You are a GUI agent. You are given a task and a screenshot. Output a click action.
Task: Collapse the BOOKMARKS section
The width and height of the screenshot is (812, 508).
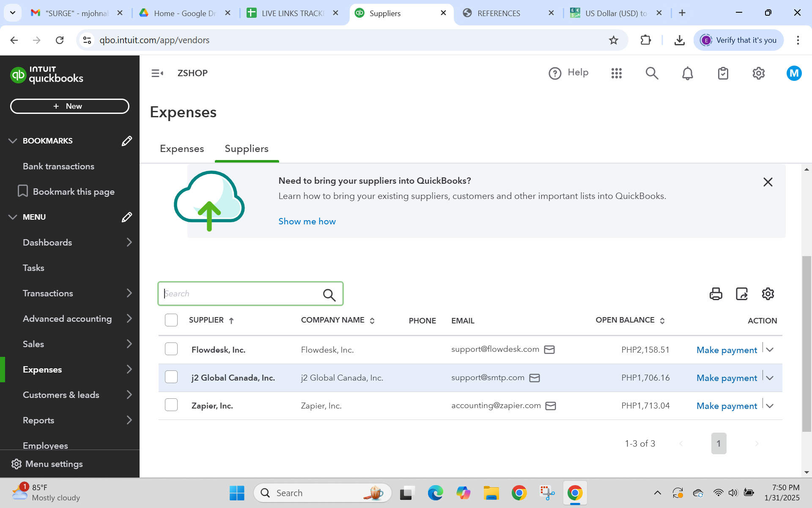click(13, 141)
